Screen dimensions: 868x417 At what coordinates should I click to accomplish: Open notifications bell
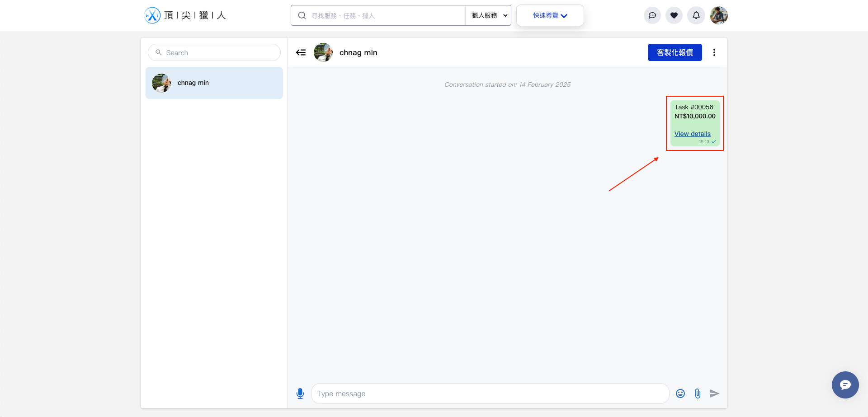tap(696, 15)
